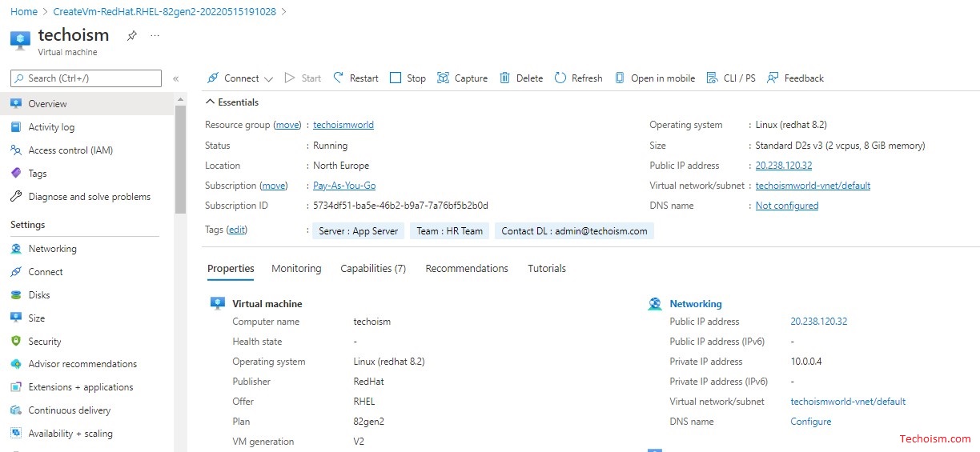Screen dimensions: 980x452
Task: Open in mobile option
Action: coord(654,78)
